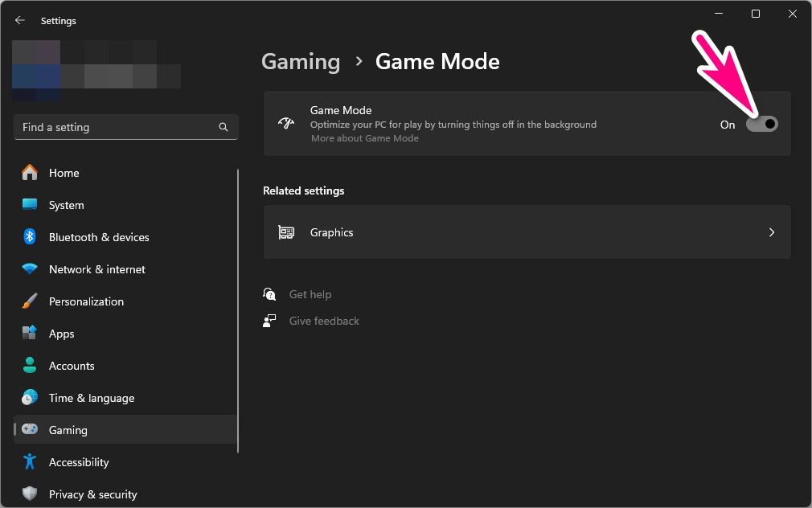This screenshot has width=812, height=508.
Task: Click the Network & internet wifi icon
Action: 30,269
